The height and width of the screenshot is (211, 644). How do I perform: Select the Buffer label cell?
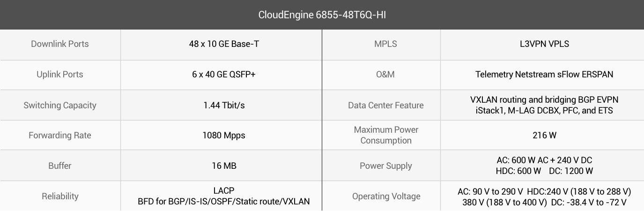[x=60, y=166]
